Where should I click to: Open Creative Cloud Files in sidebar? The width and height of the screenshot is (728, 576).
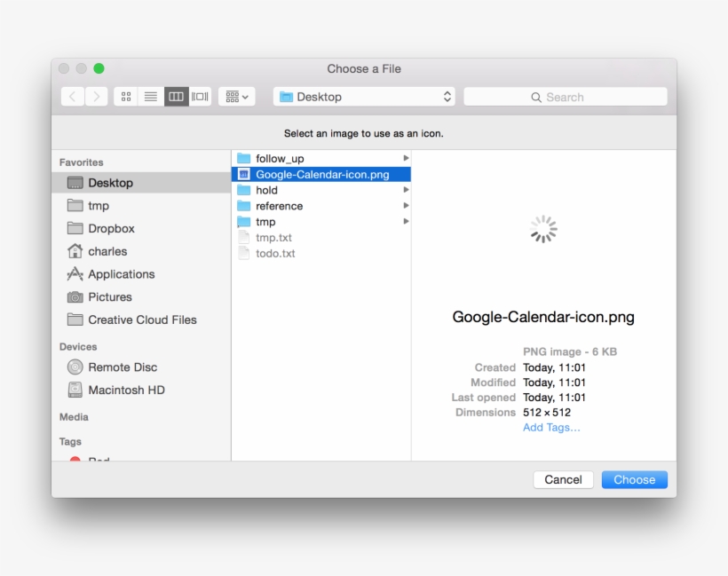coord(141,320)
